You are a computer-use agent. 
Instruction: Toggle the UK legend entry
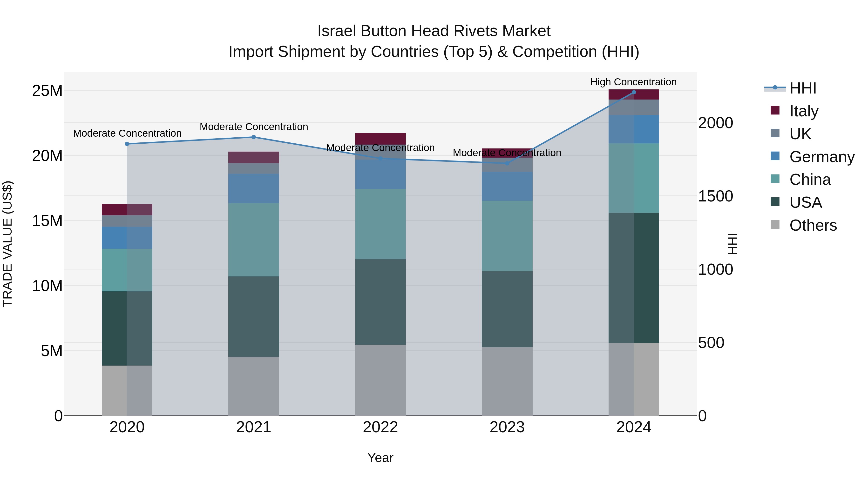791,134
